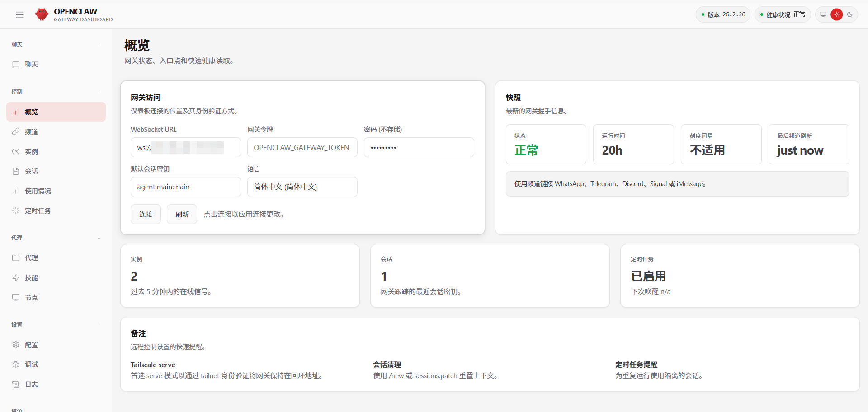Collapse the 控制 sidebar section

99,92
